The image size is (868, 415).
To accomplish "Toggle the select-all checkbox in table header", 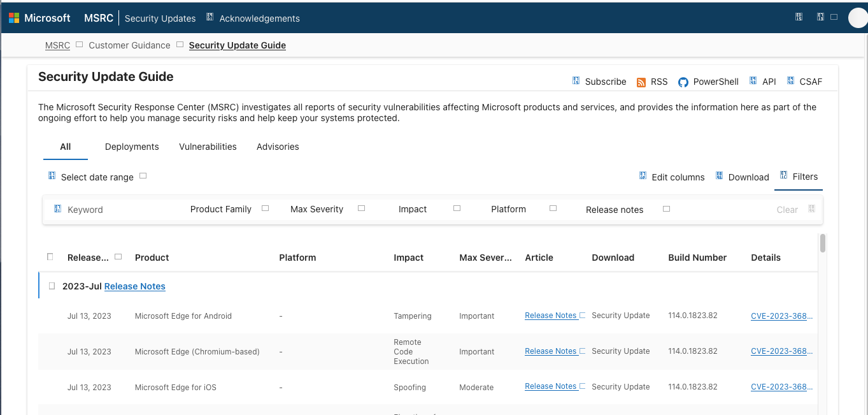I will point(50,257).
